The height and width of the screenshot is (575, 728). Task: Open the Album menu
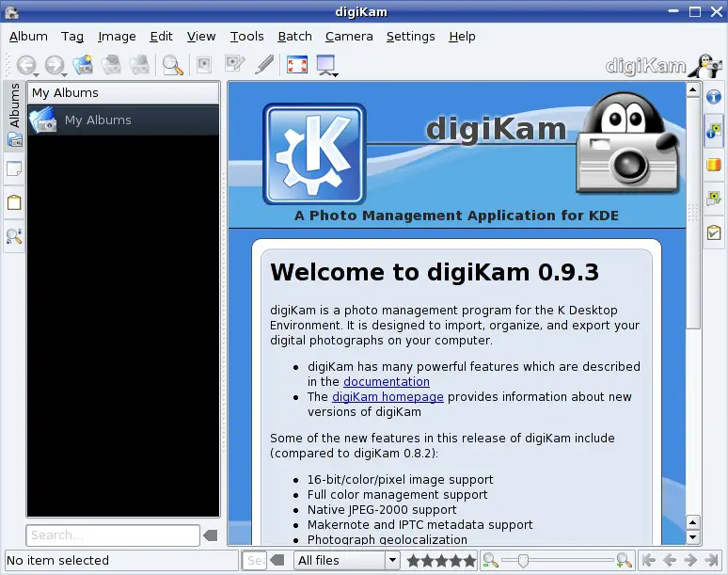click(28, 36)
